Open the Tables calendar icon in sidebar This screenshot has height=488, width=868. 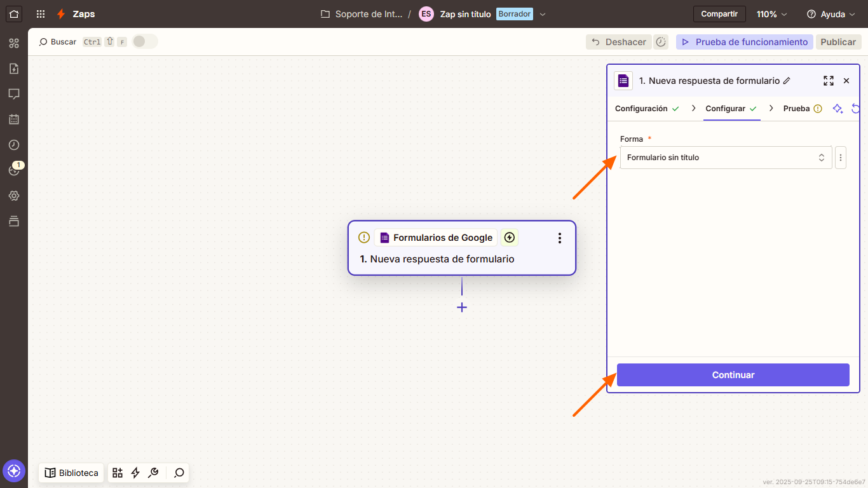[14, 119]
